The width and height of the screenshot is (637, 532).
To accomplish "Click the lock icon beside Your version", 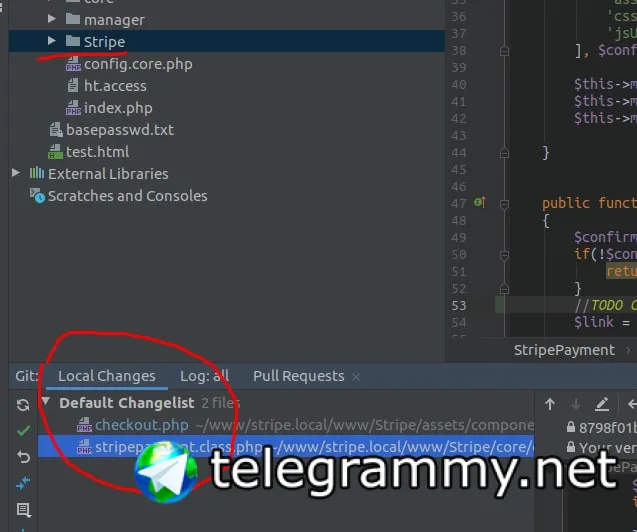I will tap(571, 447).
